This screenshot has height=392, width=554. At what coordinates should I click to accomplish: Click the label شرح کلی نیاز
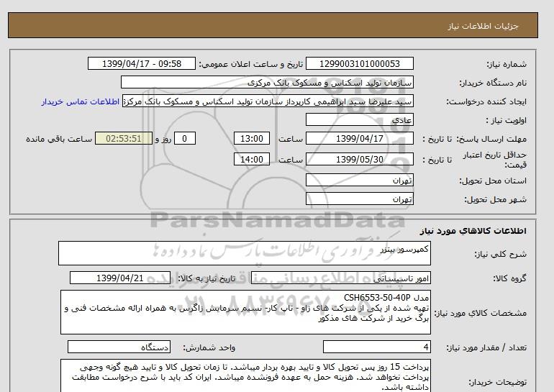click(500, 254)
